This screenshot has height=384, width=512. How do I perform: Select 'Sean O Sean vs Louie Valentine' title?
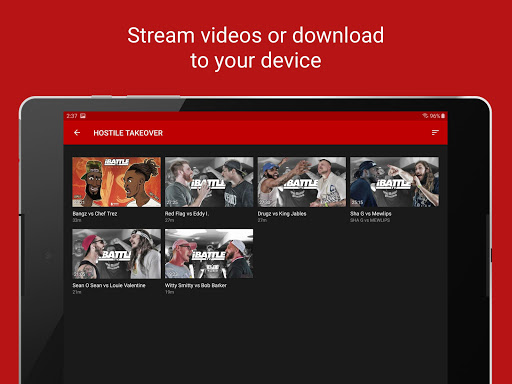point(109,285)
